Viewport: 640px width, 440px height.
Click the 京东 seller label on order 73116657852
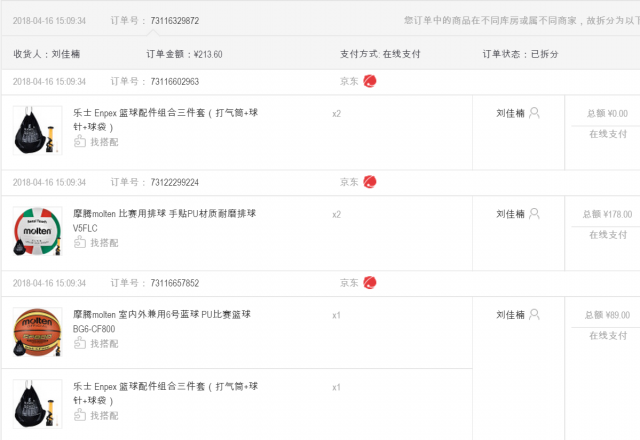click(349, 283)
